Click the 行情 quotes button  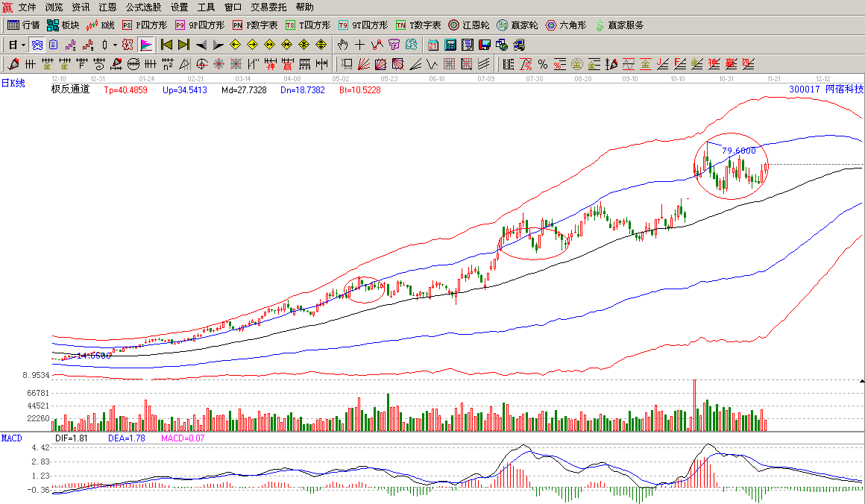pos(24,25)
